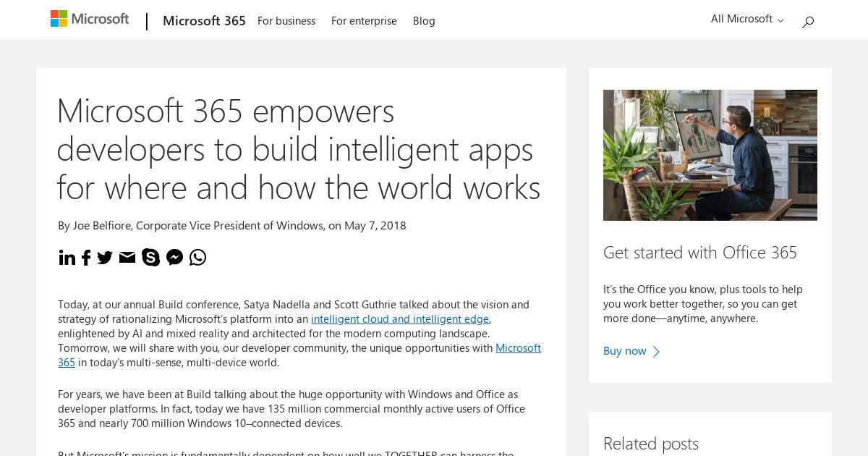Viewport: 868px width, 456px height.
Task: Open the Blog menu item
Action: click(x=424, y=21)
